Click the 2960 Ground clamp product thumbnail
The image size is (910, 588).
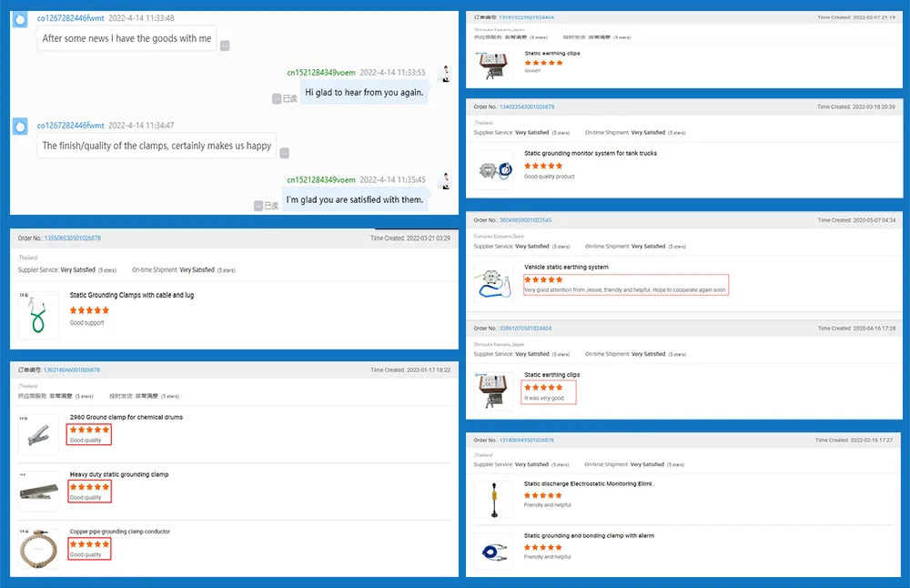point(38,434)
